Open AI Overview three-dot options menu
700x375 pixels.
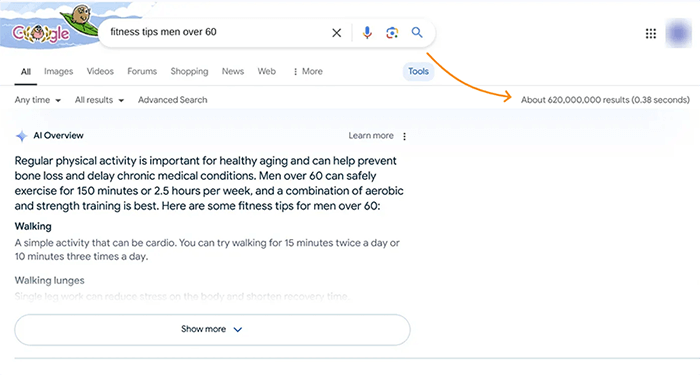[404, 136]
